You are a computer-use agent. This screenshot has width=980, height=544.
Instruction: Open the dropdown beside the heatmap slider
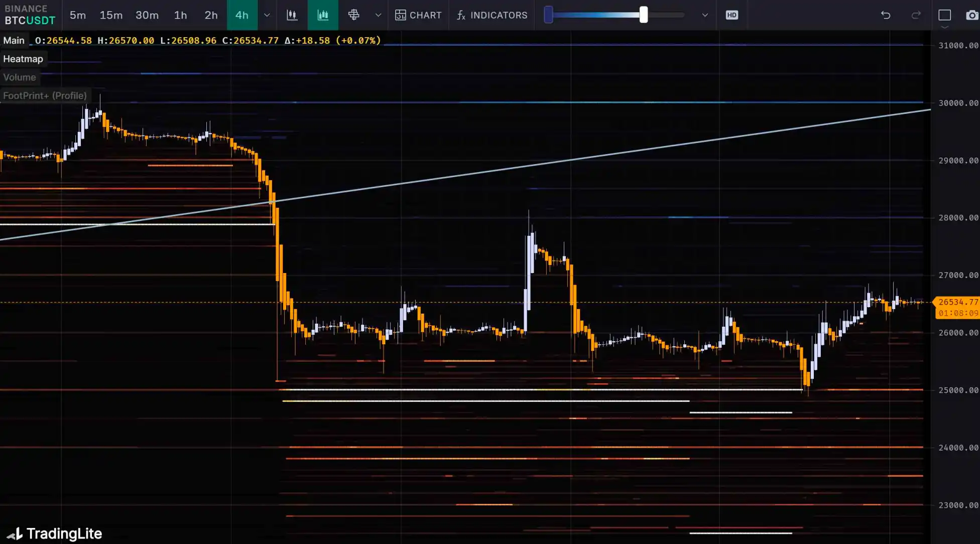point(705,15)
